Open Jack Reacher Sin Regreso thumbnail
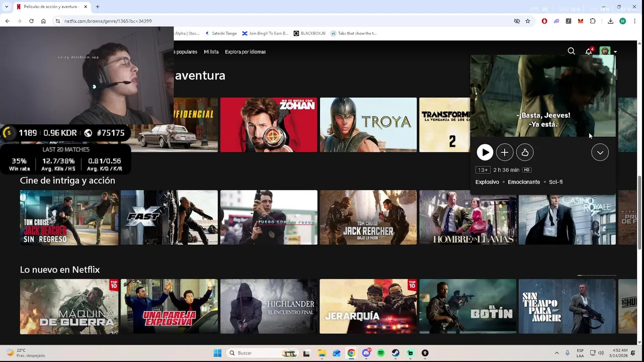The height and width of the screenshot is (362, 644). [69, 218]
